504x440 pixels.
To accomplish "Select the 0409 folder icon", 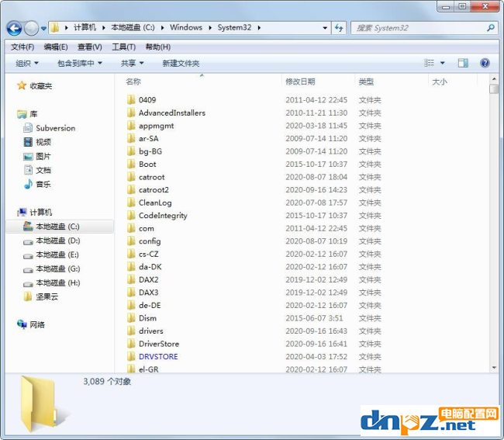I will click(x=131, y=99).
